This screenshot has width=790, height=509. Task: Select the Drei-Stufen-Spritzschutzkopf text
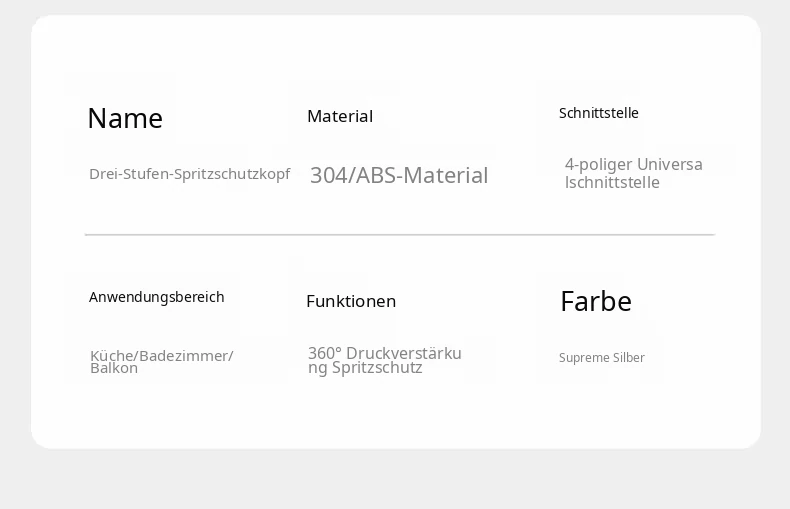pos(190,174)
